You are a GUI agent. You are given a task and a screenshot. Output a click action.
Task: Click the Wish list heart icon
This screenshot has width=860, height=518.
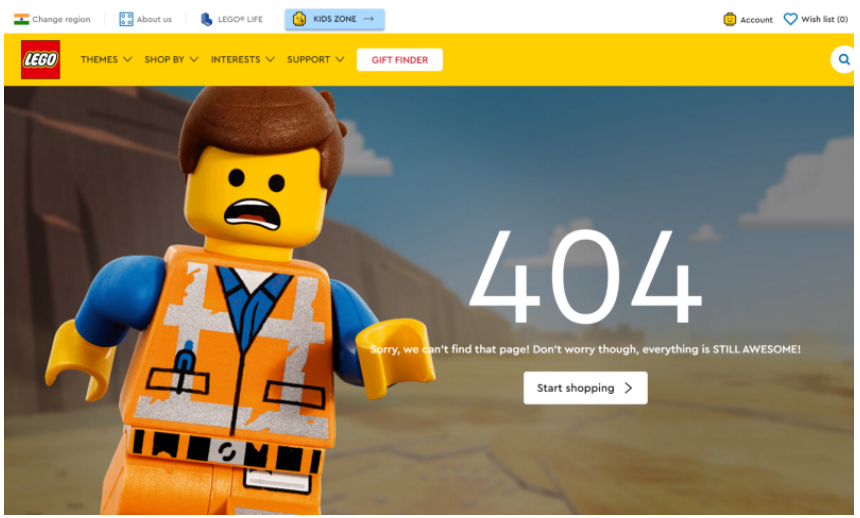[790, 19]
